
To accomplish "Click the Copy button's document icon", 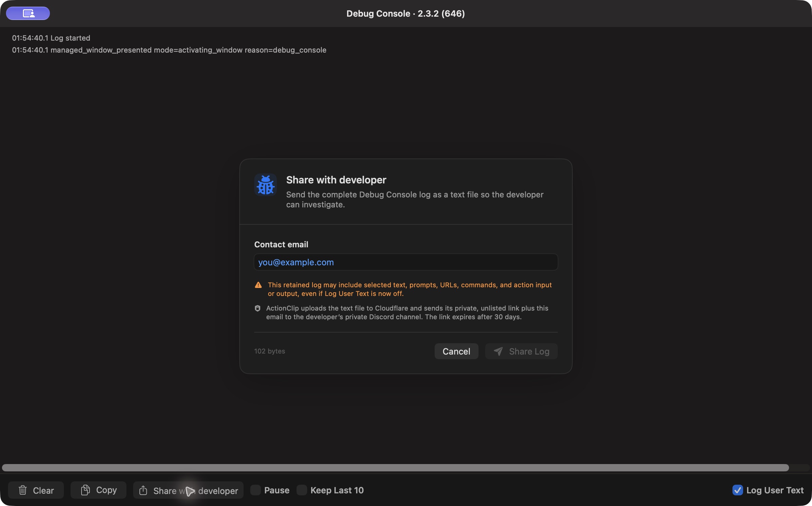I will [x=85, y=490].
